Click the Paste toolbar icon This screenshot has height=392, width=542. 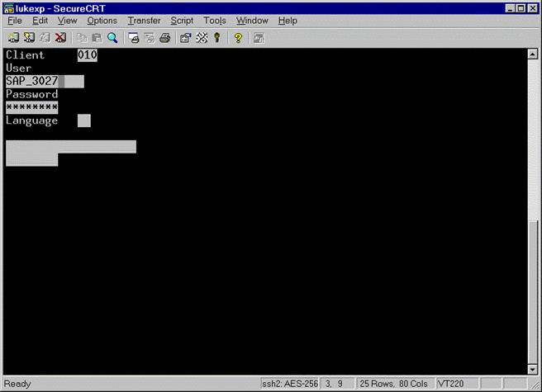(x=97, y=38)
